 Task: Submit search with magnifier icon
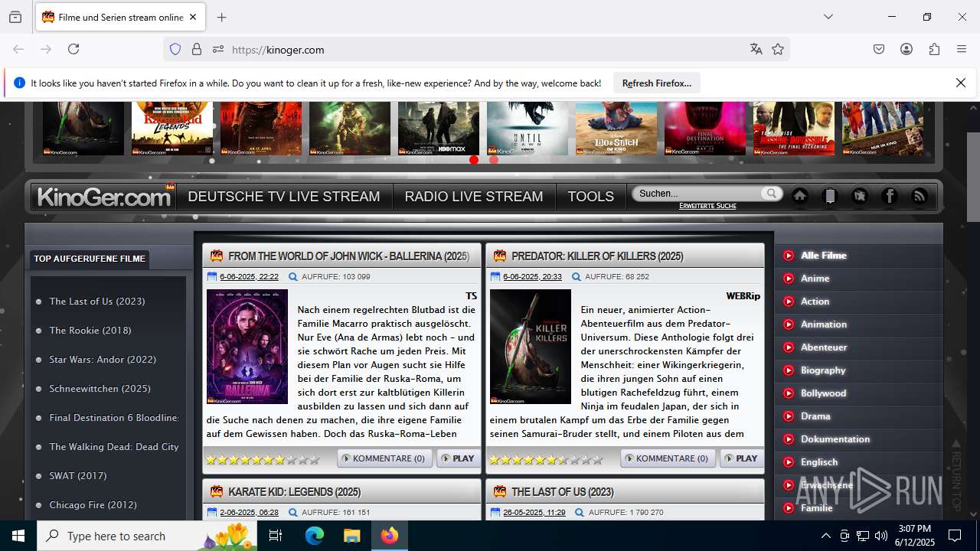pos(772,194)
